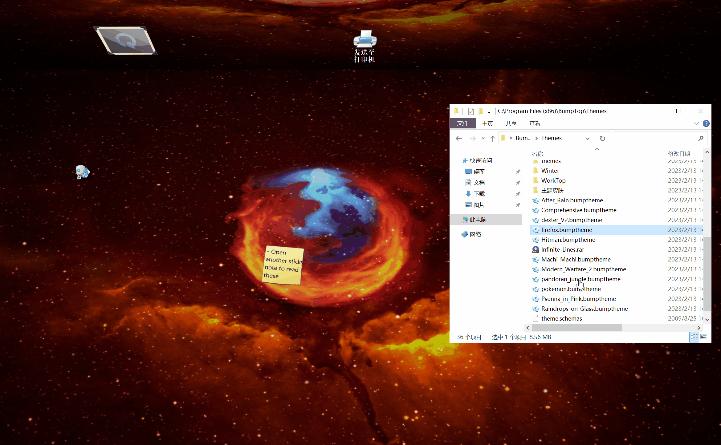Image resolution: width=721 pixels, height=445 pixels.
Task: Select the Raindrops on Glass.bumptheme file
Action: pos(584,309)
